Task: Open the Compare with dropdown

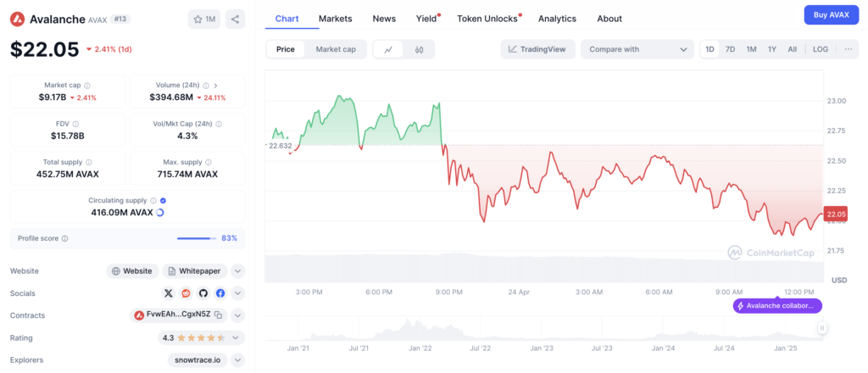Action: tap(637, 49)
